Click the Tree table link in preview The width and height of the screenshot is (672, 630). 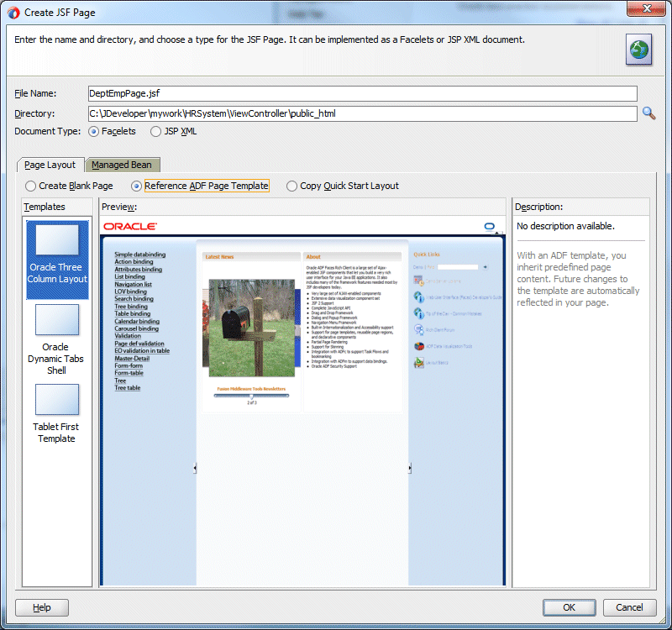128,388
